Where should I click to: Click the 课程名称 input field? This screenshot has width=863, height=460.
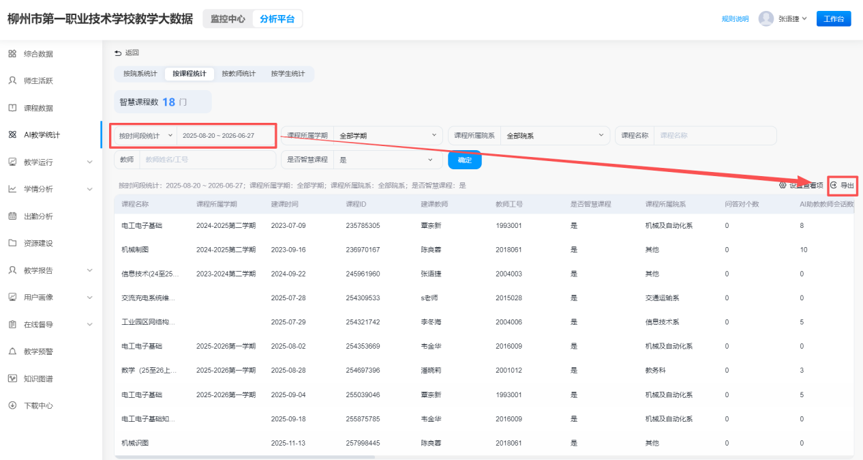(714, 135)
